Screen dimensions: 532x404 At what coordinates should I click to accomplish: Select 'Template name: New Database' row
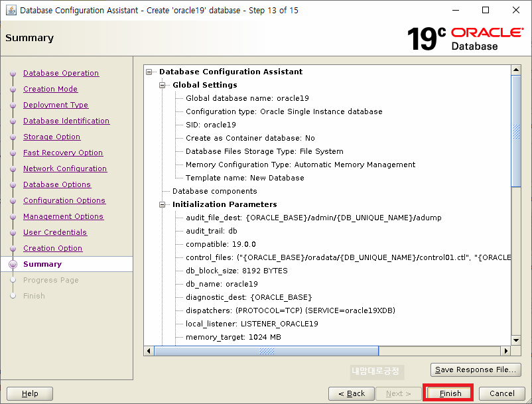click(x=245, y=178)
